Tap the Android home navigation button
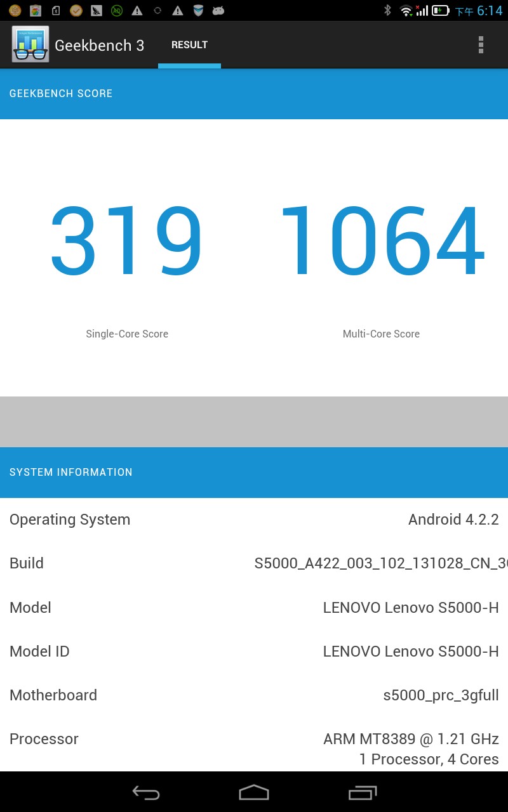This screenshot has width=508, height=812. pos(254,792)
